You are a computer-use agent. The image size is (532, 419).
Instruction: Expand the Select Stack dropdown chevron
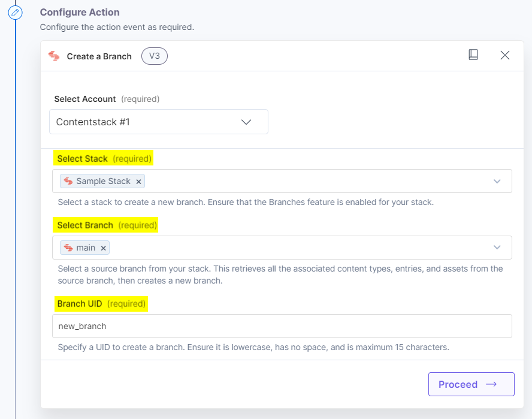coord(497,181)
